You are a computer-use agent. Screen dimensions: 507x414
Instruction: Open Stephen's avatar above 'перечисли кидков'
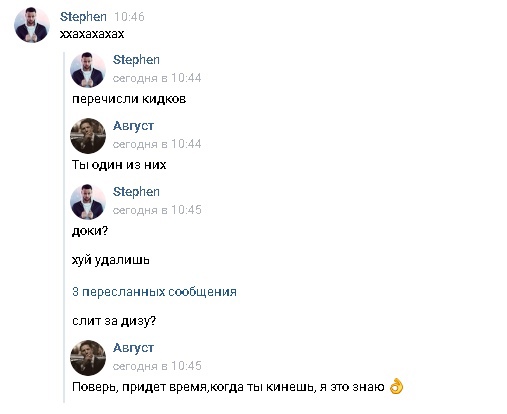(88, 70)
